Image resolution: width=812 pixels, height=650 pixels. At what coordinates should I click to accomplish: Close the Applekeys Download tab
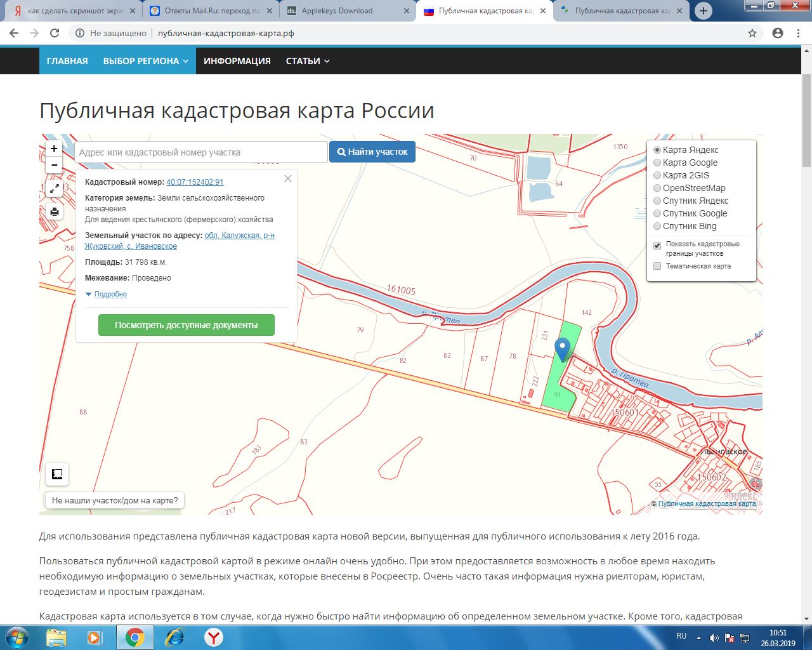coord(406,11)
